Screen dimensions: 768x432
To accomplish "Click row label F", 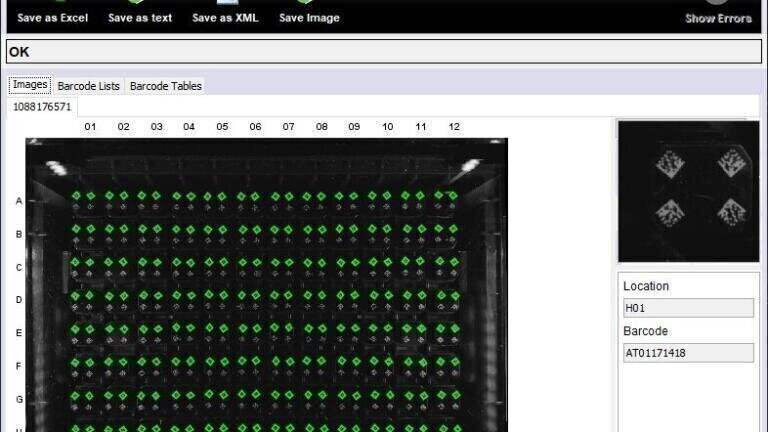I will coord(19,366).
